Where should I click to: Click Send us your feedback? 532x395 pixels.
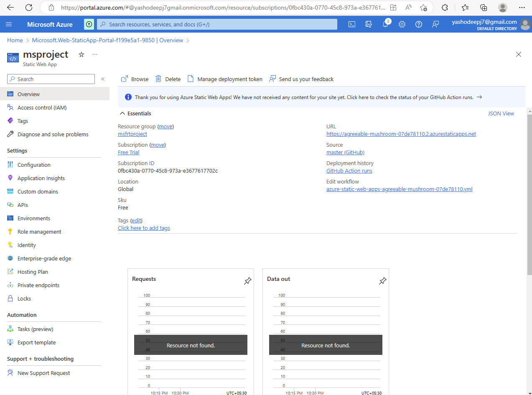(x=301, y=79)
